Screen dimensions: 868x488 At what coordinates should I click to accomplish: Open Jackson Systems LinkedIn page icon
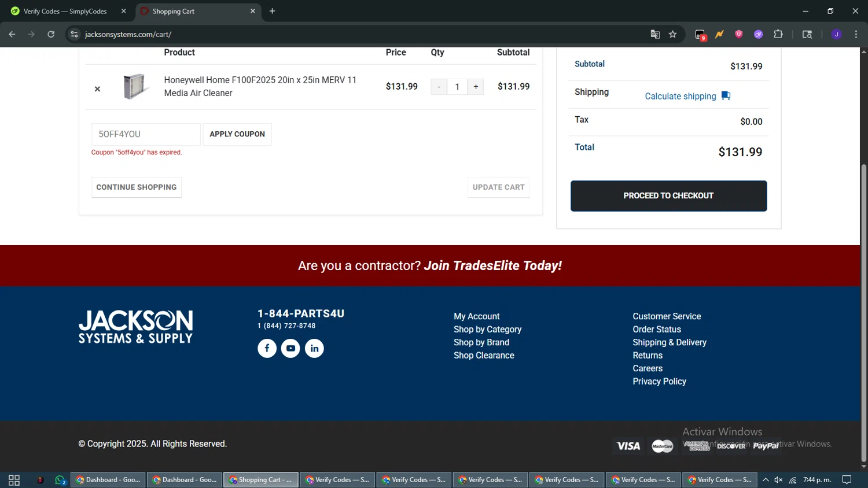click(x=314, y=348)
